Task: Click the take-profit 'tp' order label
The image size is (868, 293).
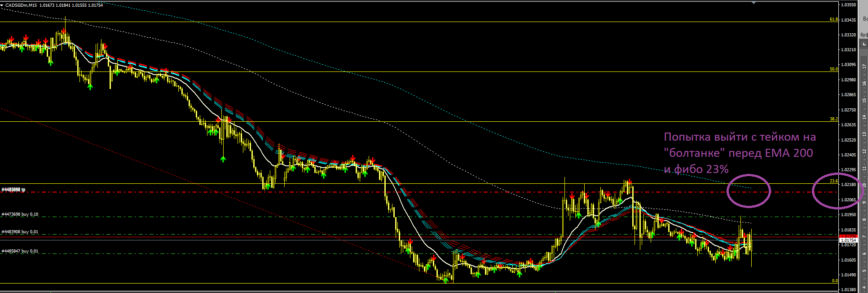Action: (13, 190)
